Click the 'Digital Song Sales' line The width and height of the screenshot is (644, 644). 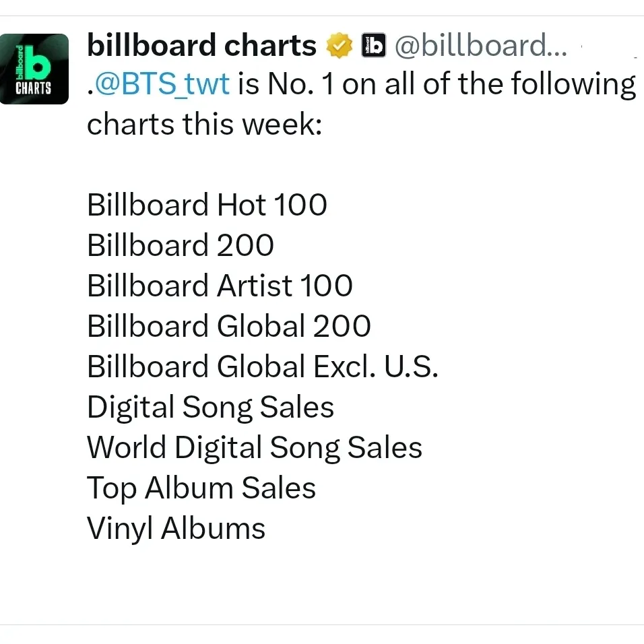210,407
